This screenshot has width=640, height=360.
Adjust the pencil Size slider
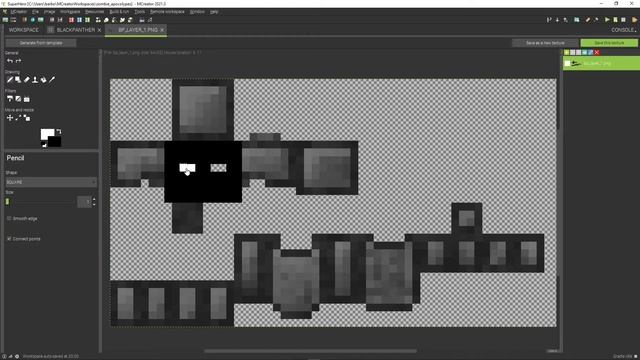coord(41,202)
